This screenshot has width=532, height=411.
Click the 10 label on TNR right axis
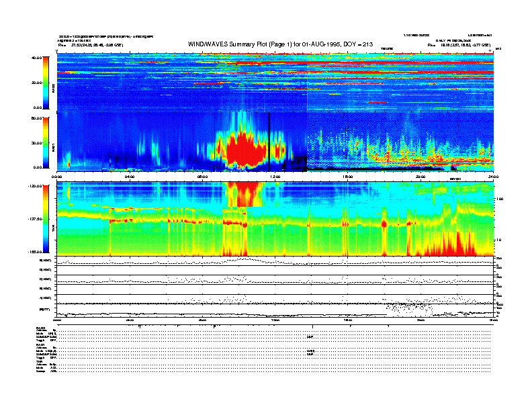[499, 240]
